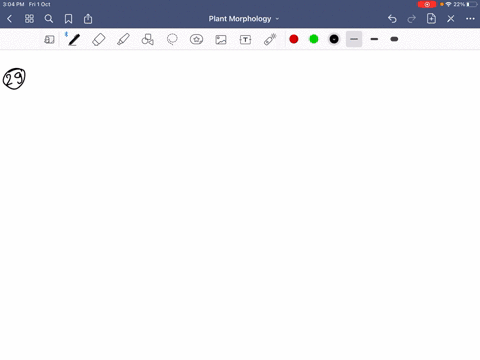Choose the thickest stroke width
The width and height of the screenshot is (480, 360).
(x=394, y=39)
